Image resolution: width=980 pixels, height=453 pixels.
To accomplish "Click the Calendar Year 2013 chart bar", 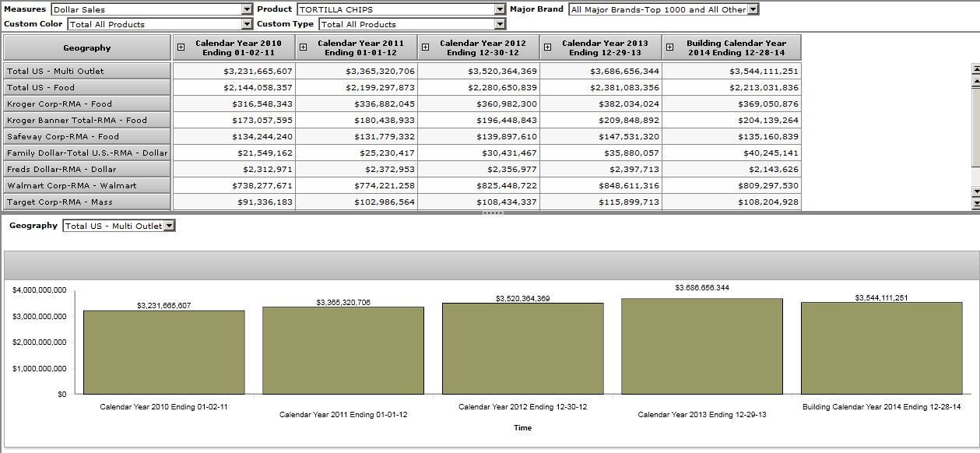I will tap(701, 346).
